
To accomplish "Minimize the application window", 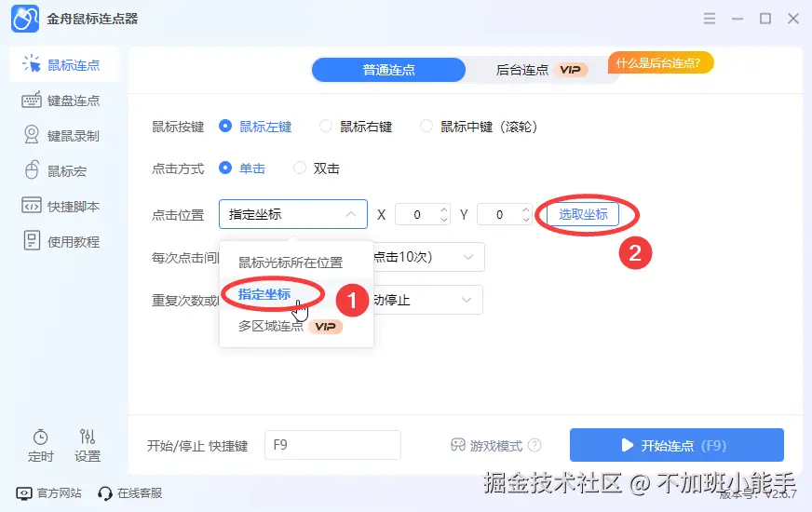I will (x=738, y=19).
